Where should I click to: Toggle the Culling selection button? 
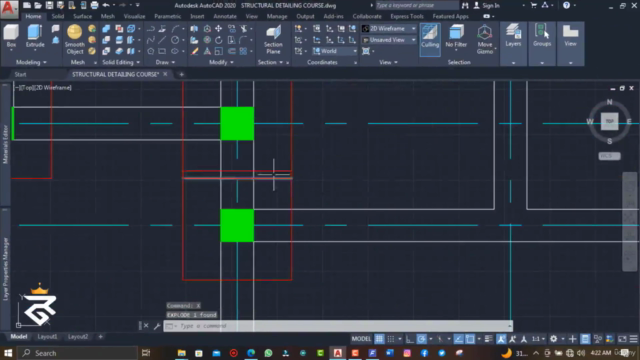tap(430, 40)
